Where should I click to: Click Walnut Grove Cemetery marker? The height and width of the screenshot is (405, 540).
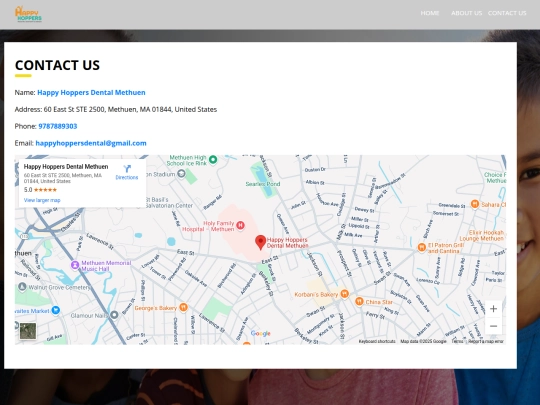coord(22,287)
